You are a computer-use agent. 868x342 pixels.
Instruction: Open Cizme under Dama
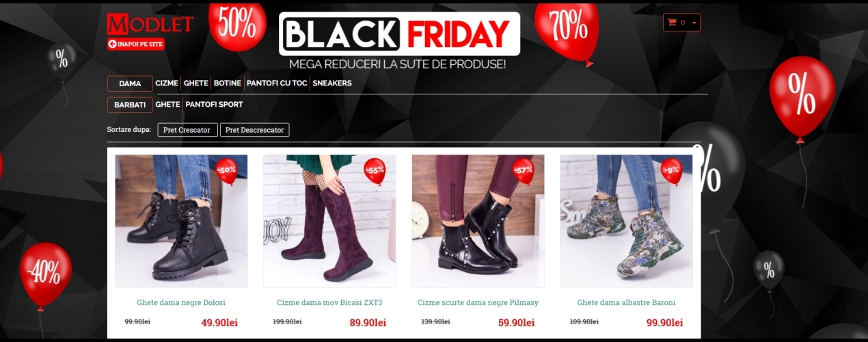click(167, 83)
